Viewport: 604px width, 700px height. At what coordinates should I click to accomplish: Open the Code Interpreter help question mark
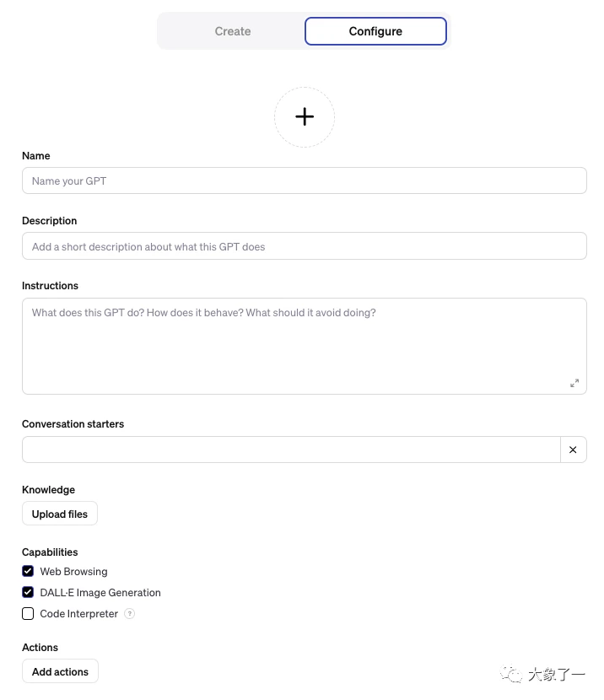click(x=130, y=614)
